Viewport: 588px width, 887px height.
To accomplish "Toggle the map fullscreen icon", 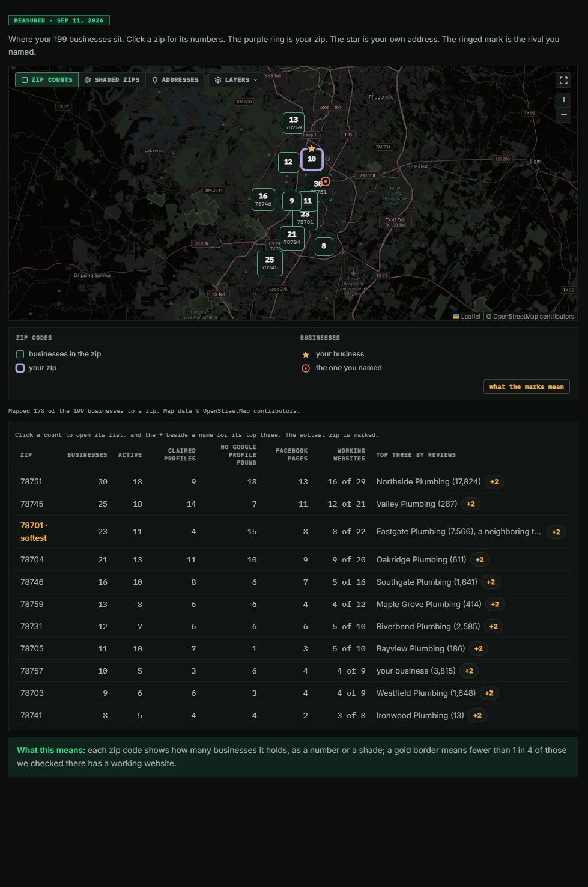I will point(563,80).
